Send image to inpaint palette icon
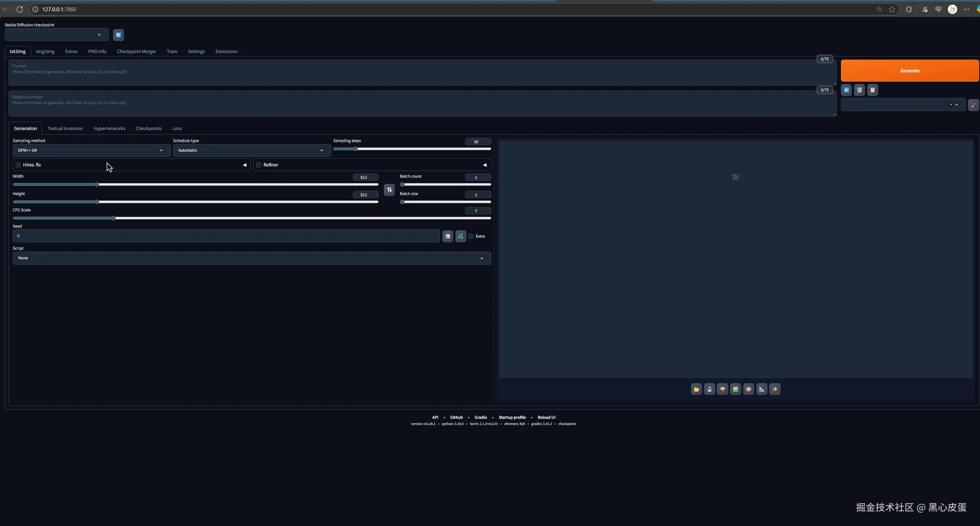 pos(748,389)
